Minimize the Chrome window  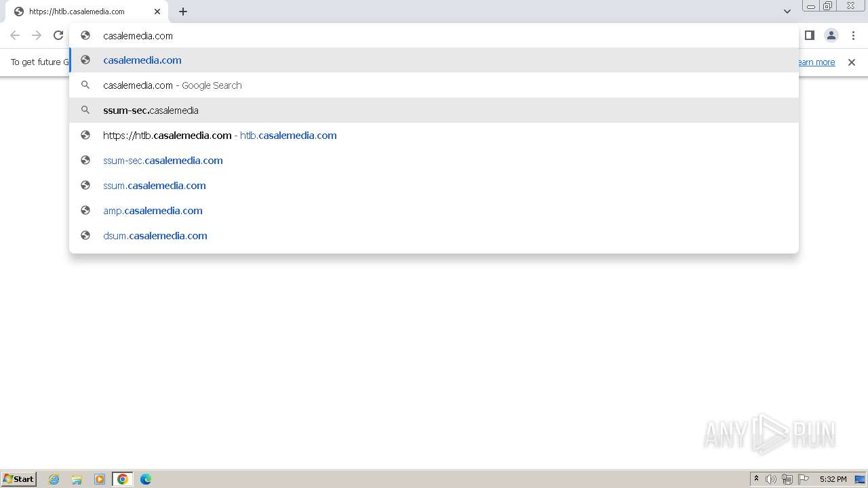(810, 6)
